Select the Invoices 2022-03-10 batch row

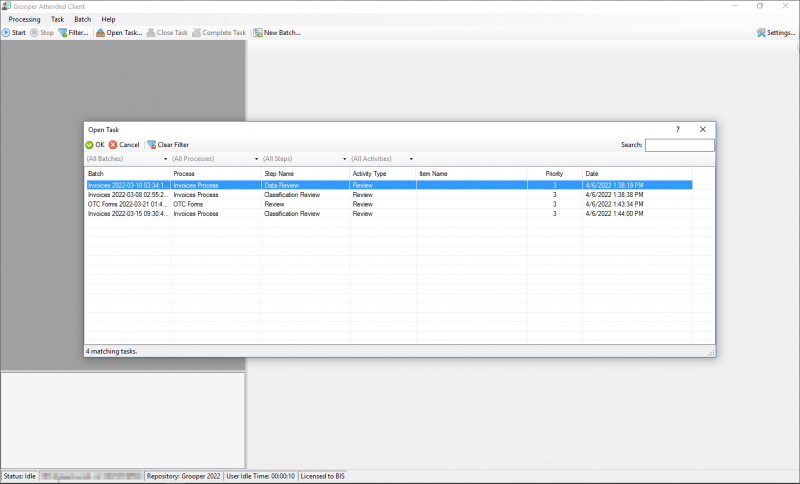pos(389,185)
